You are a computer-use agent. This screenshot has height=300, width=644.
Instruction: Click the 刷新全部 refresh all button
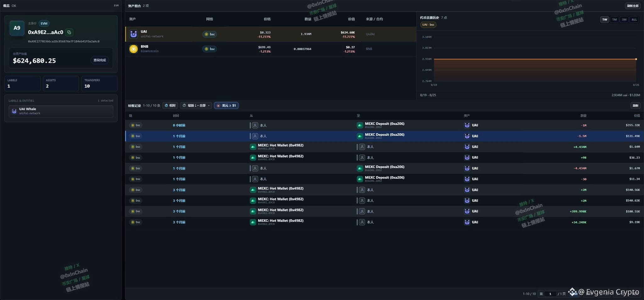(x=632, y=6)
